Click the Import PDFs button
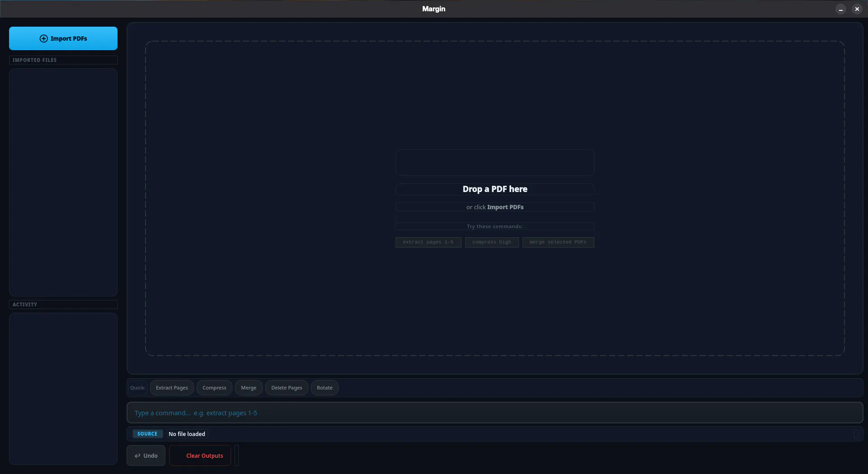Image resolution: width=868 pixels, height=474 pixels. click(x=63, y=38)
